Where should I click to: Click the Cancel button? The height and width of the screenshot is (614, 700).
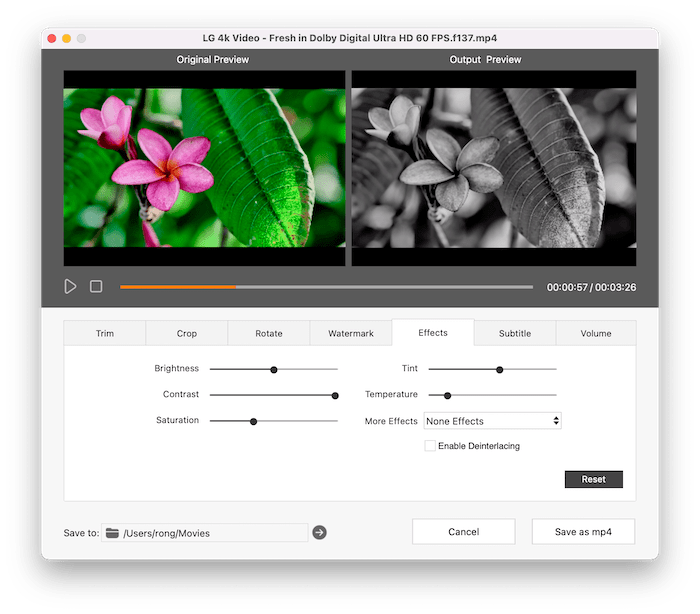[463, 532]
